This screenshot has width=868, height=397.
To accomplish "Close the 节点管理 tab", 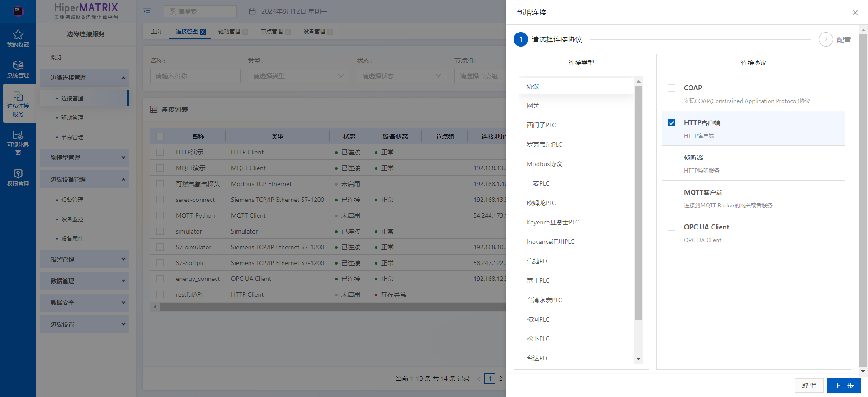I will (288, 32).
